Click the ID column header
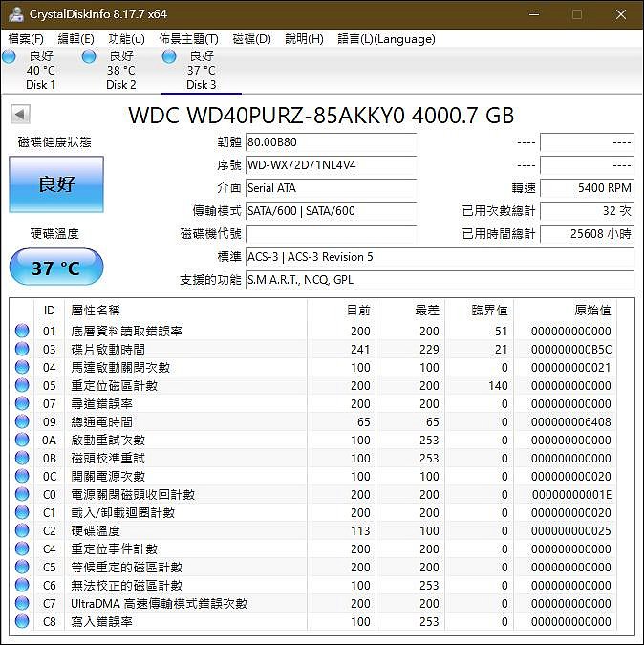644x645 pixels. pos(49,311)
